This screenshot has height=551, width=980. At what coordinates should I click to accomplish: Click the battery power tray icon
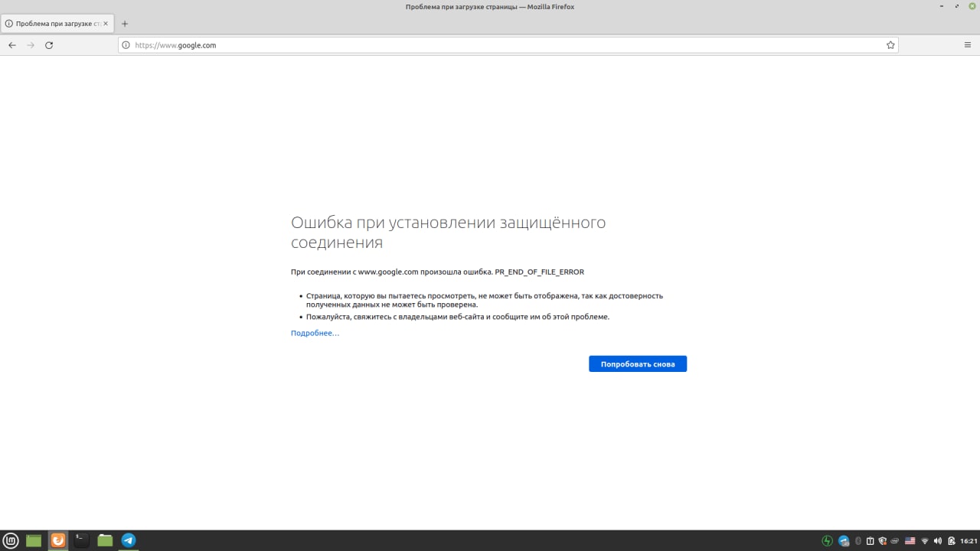(x=951, y=541)
